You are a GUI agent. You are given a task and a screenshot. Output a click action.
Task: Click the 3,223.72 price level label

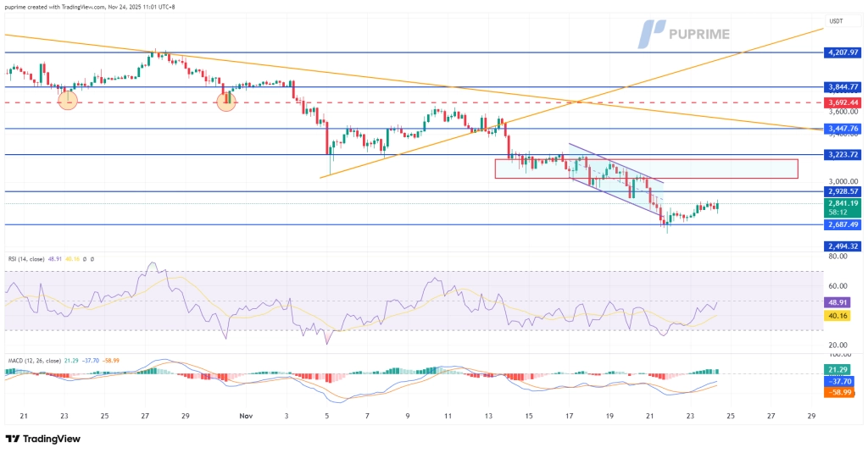click(x=843, y=155)
